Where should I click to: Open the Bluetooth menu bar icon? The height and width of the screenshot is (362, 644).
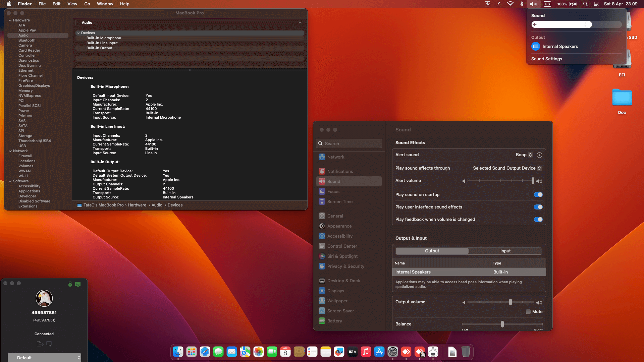point(522,4)
